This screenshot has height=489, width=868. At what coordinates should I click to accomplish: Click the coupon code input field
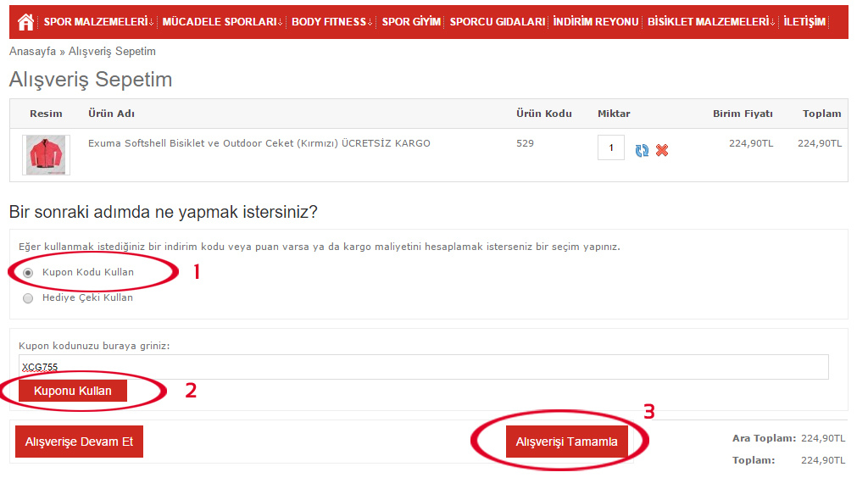[x=423, y=367]
